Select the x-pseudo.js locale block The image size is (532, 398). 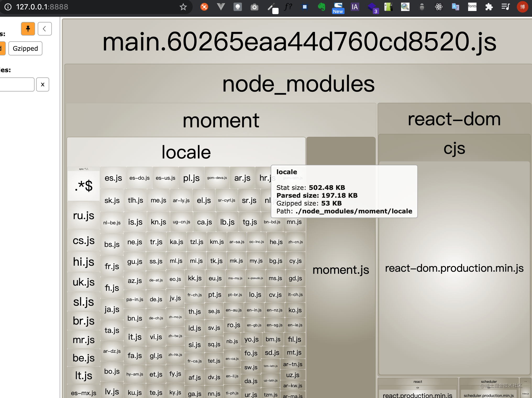[x=255, y=278]
